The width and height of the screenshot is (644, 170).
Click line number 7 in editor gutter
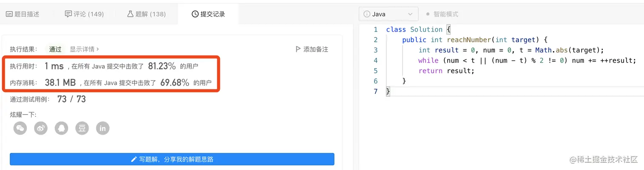[x=375, y=91]
